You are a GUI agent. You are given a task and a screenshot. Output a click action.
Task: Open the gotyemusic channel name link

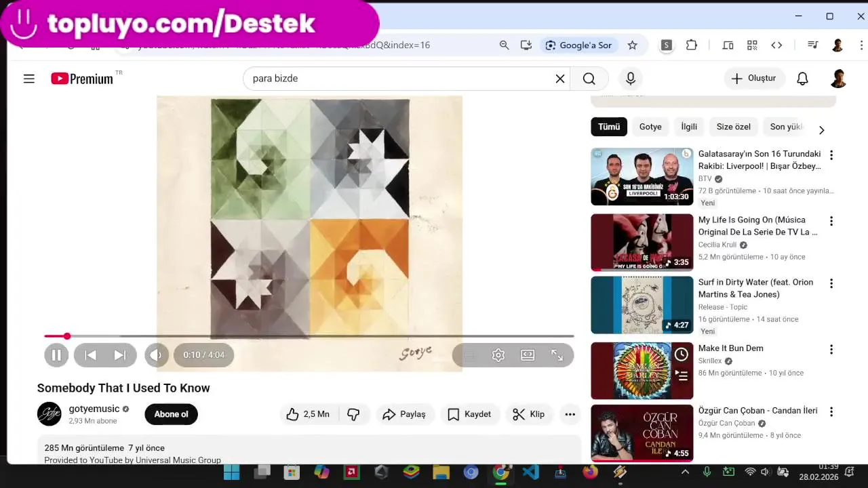[94, 409]
